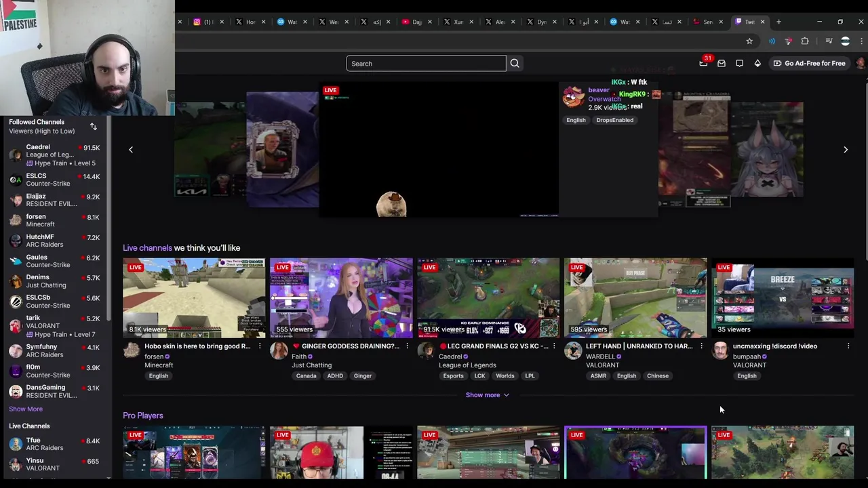The height and width of the screenshot is (488, 868).
Task: Expand live channels with Show more
Action: 487,395
